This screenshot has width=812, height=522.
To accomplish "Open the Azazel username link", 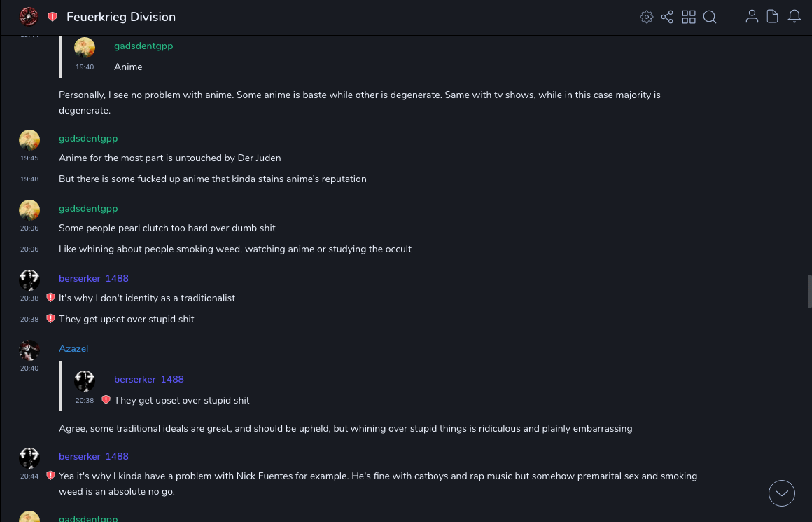I will pos(73,348).
